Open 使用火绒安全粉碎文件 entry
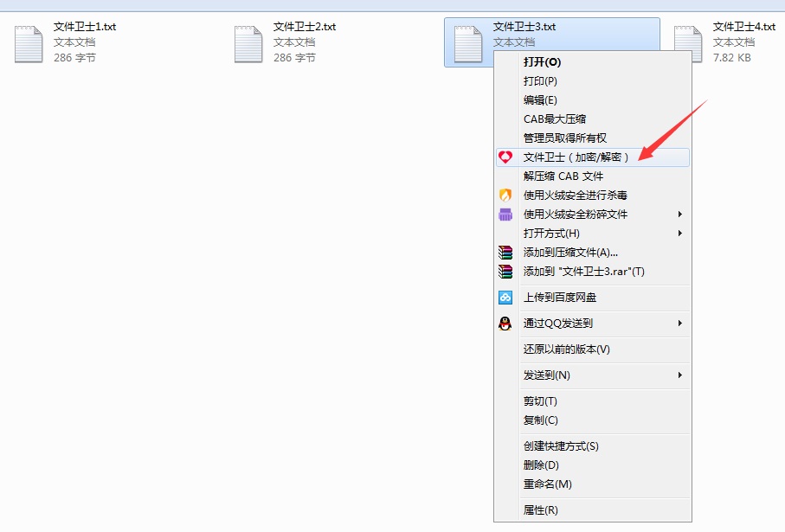Screen dimensions: 785x532 (592, 215)
